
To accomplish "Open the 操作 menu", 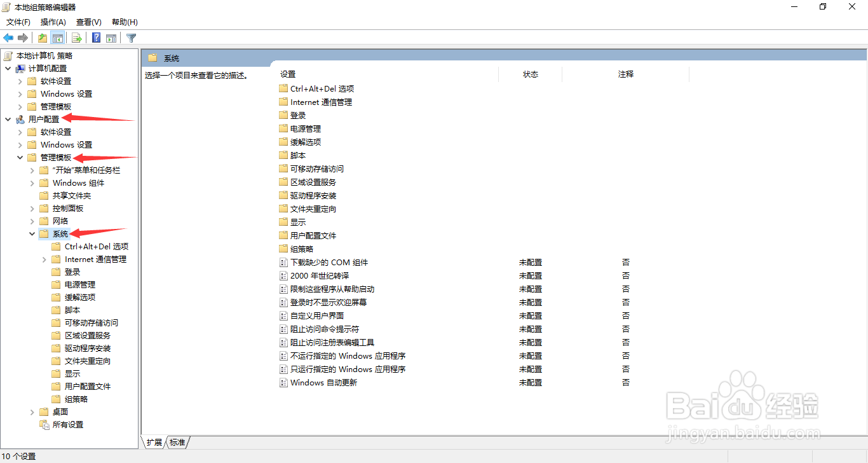I will [53, 22].
